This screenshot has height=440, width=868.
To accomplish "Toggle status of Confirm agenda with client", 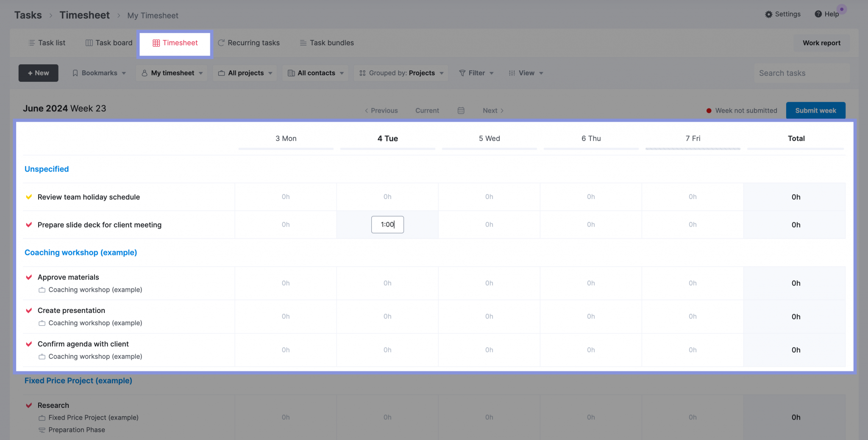I will 28,344.
